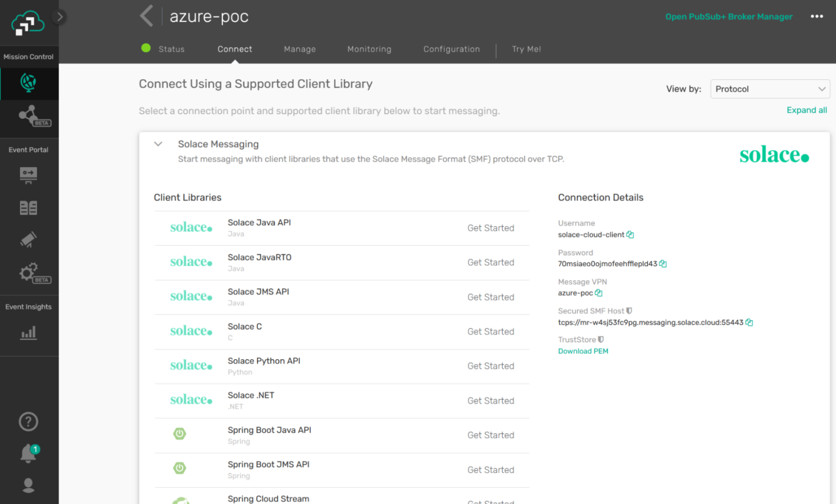836x504 pixels.
Task: Copy the solace-cloud-client username
Action: [x=630, y=234]
